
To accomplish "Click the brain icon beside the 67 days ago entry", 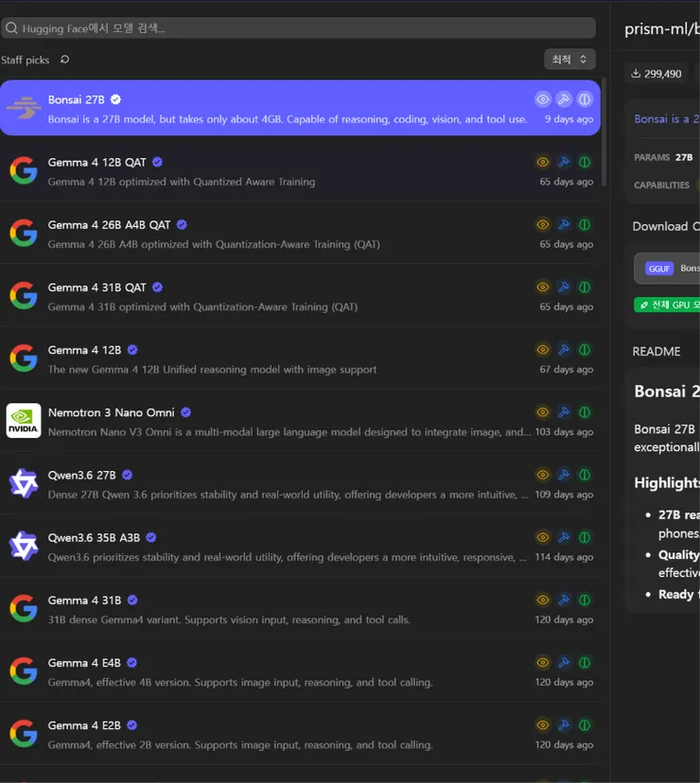I will (584, 350).
